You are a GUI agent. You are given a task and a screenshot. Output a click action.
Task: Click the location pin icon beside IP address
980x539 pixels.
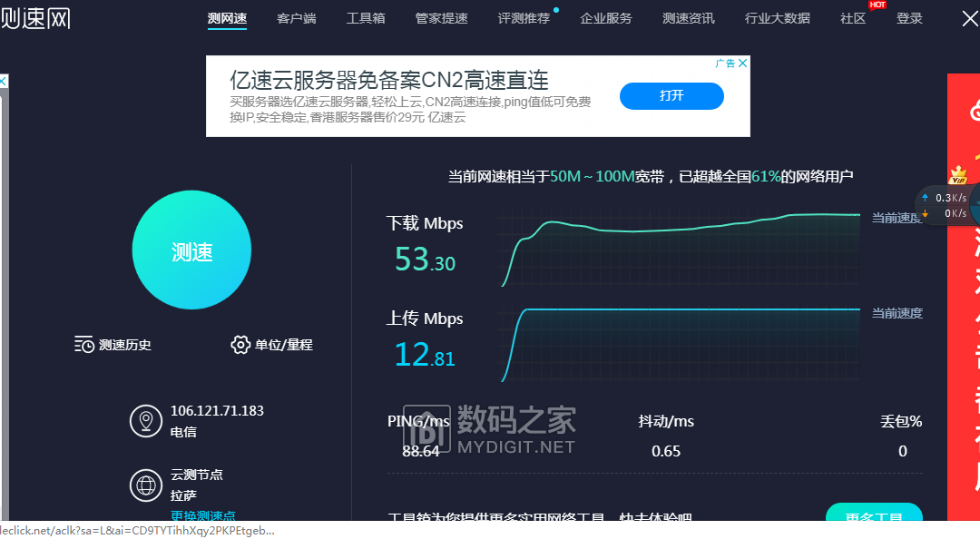click(x=145, y=421)
